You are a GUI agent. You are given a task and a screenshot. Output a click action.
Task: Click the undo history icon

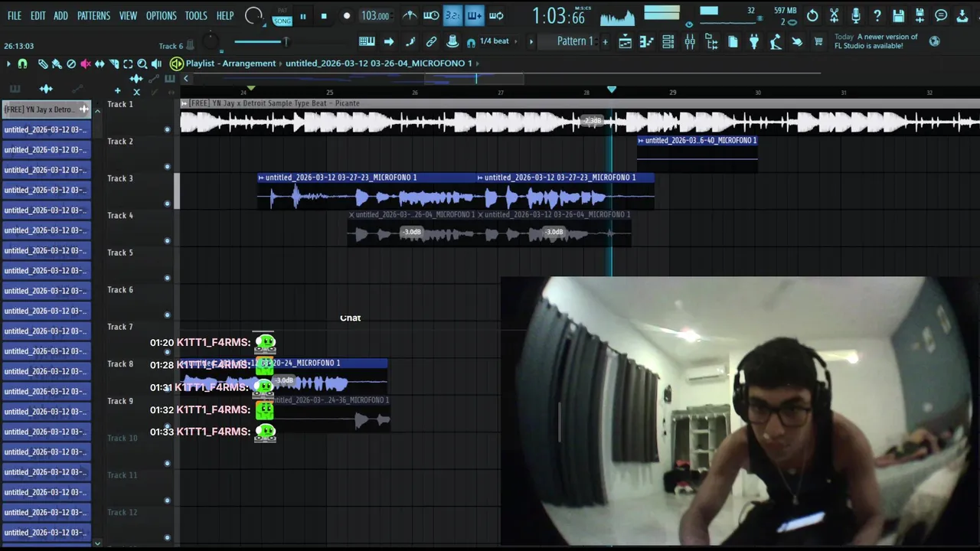point(812,15)
